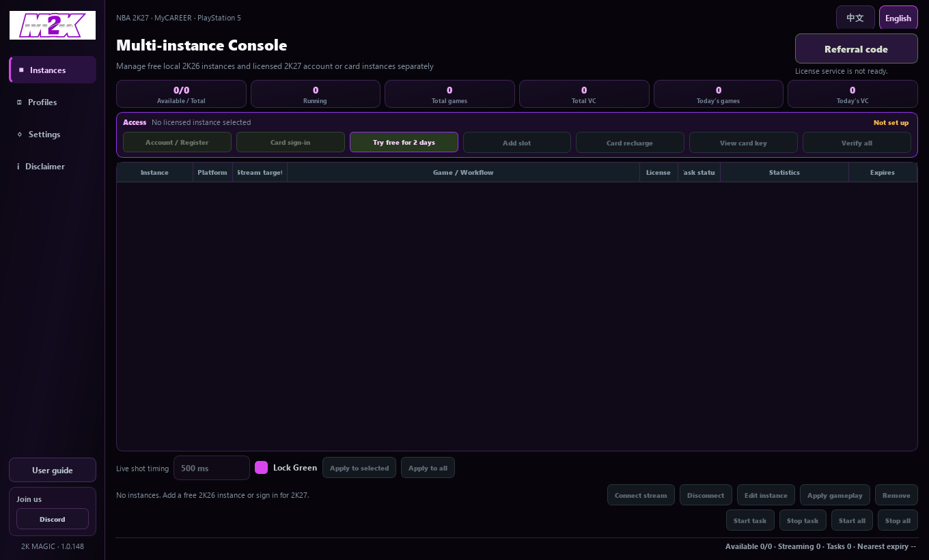Focus the Live shot timing input field
Image resolution: width=929 pixels, height=560 pixels.
click(212, 468)
